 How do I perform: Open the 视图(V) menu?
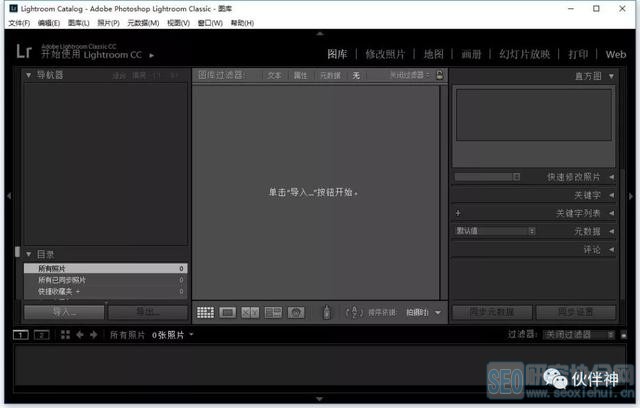(x=179, y=23)
